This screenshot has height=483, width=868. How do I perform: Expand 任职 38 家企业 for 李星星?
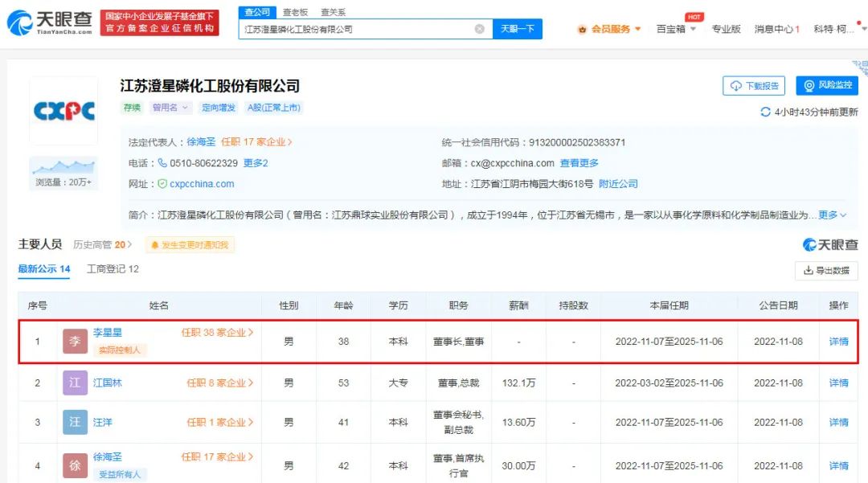(217, 333)
